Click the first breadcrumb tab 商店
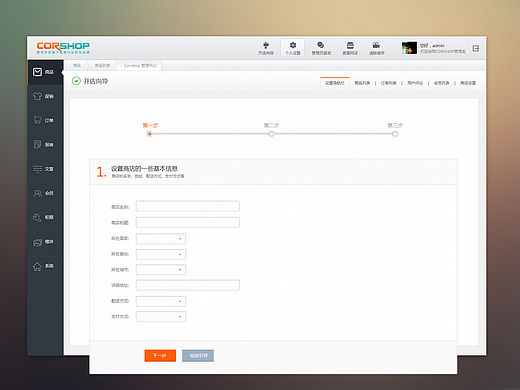The height and width of the screenshot is (390, 520). click(x=77, y=66)
